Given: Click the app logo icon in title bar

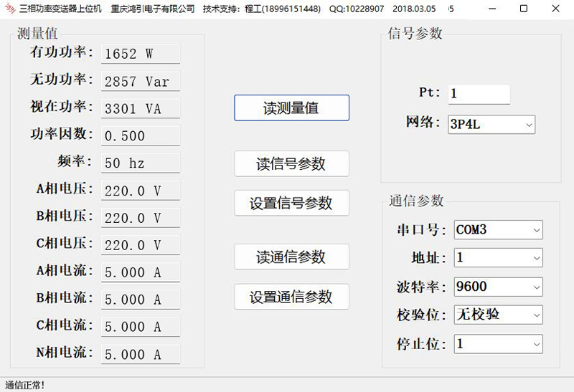Looking at the screenshot, I should pyautogui.click(x=9, y=9).
